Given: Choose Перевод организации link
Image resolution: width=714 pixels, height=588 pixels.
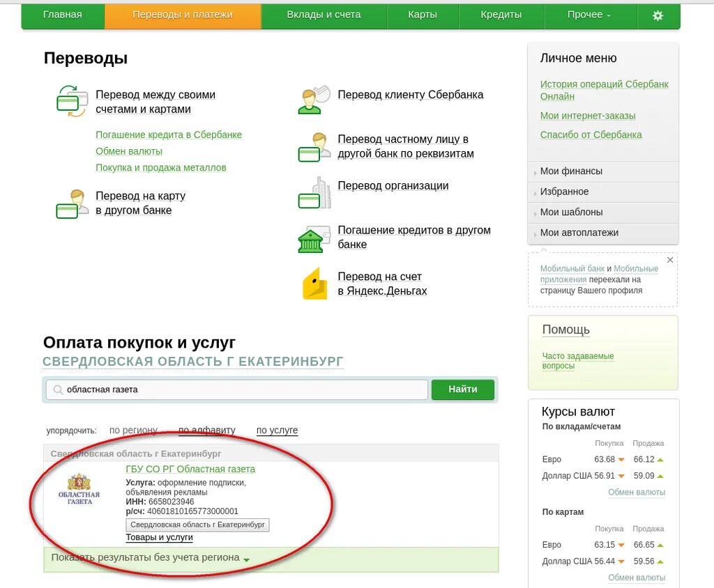Looking at the screenshot, I should tap(393, 186).
